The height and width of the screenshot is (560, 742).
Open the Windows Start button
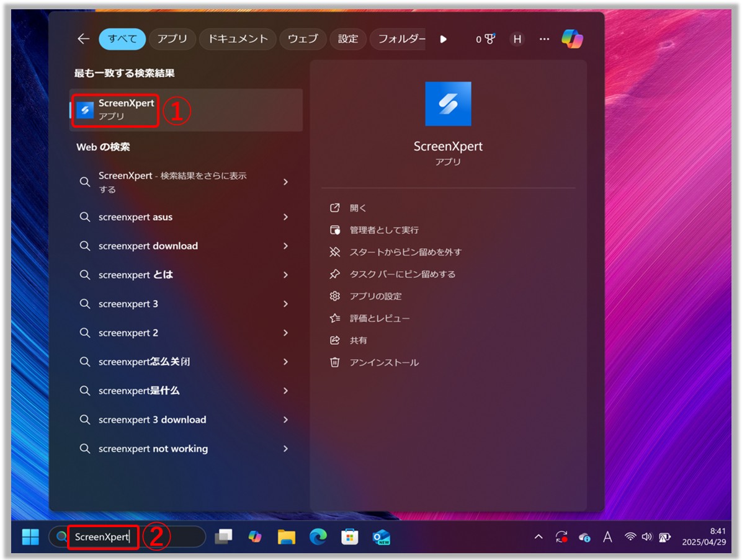31,537
